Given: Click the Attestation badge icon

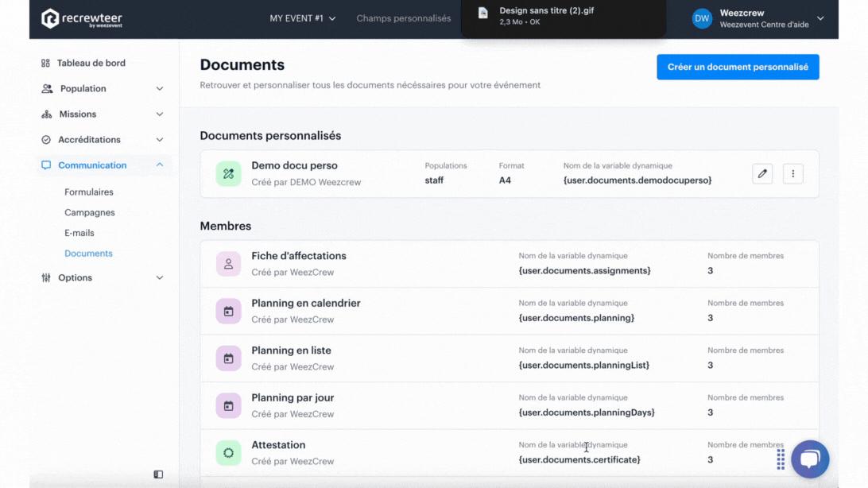Looking at the screenshot, I should coord(228,453).
